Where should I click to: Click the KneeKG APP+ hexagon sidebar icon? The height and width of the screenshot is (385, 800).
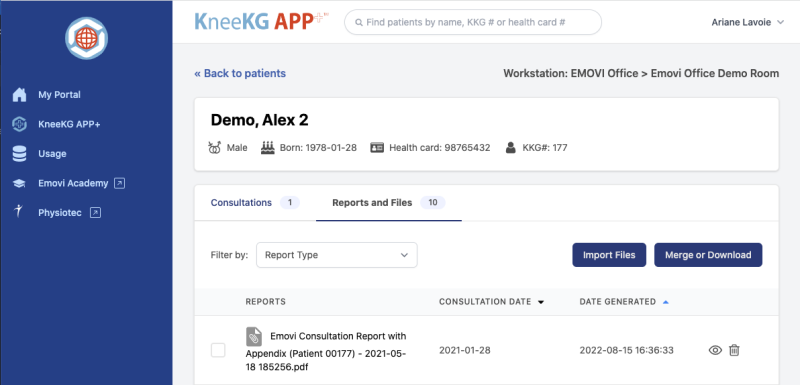pos(19,124)
